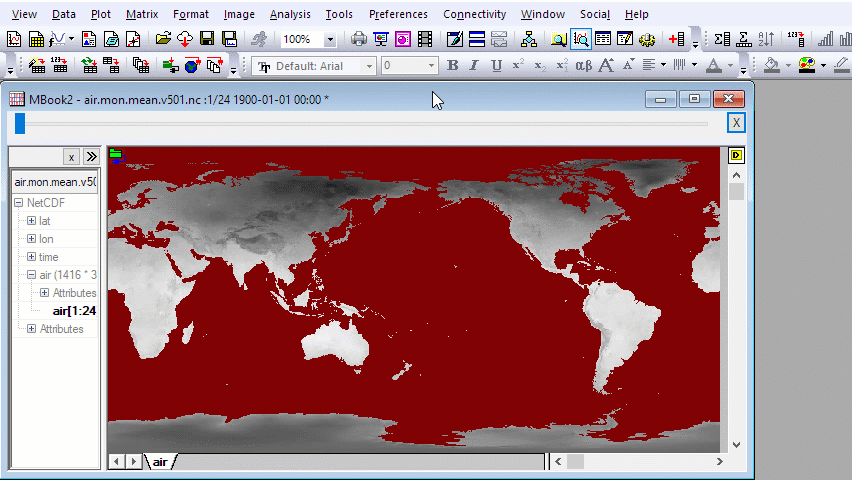Viewport: 852px width, 480px height.
Task: Click the import wizard icon
Action: coord(37,66)
